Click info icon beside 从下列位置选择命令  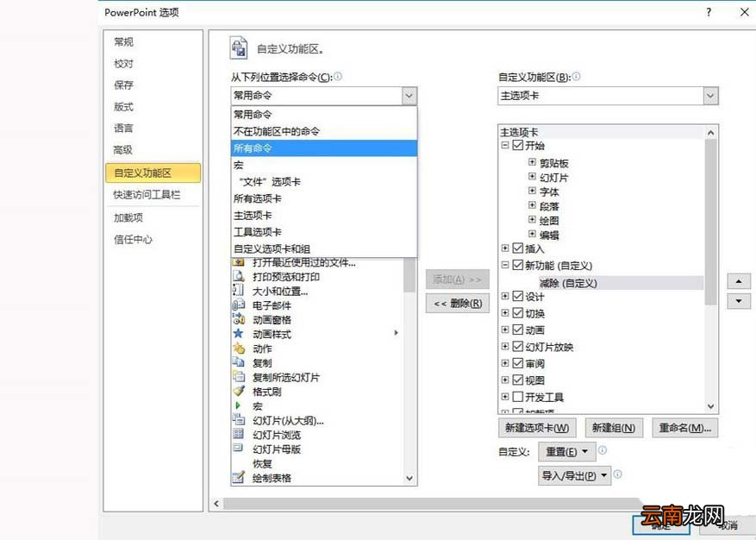[x=338, y=76]
